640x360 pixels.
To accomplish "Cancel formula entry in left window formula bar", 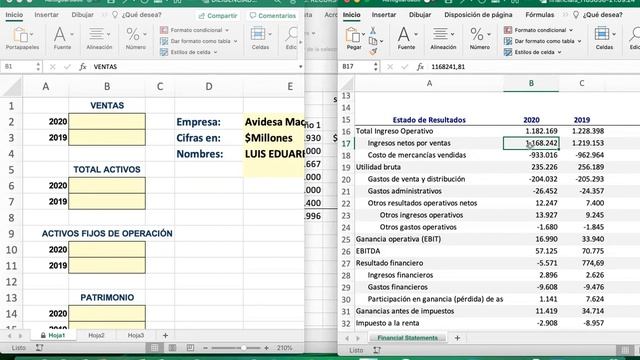I will tap(53, 67).
